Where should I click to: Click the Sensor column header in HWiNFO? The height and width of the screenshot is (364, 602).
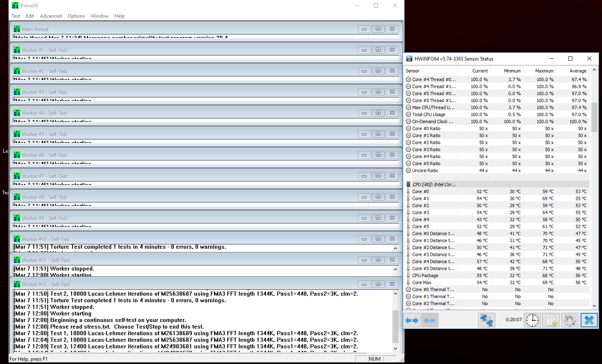(430, 71)
